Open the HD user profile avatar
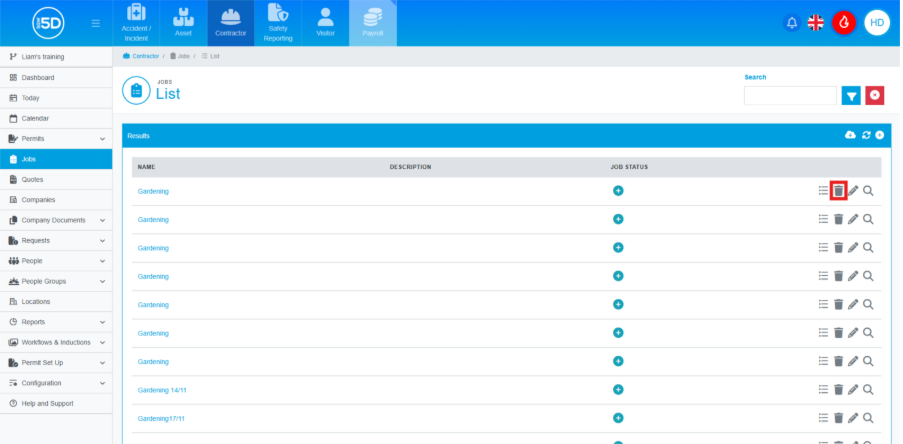Viewport: 903px width, 444px height. pyautogui.click(x=876, y=23)
